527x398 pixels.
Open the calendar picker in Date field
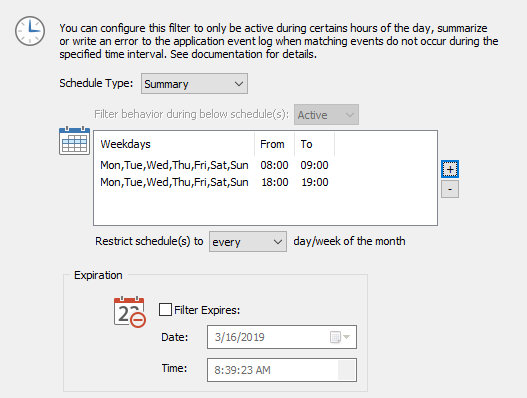[340, 337]
